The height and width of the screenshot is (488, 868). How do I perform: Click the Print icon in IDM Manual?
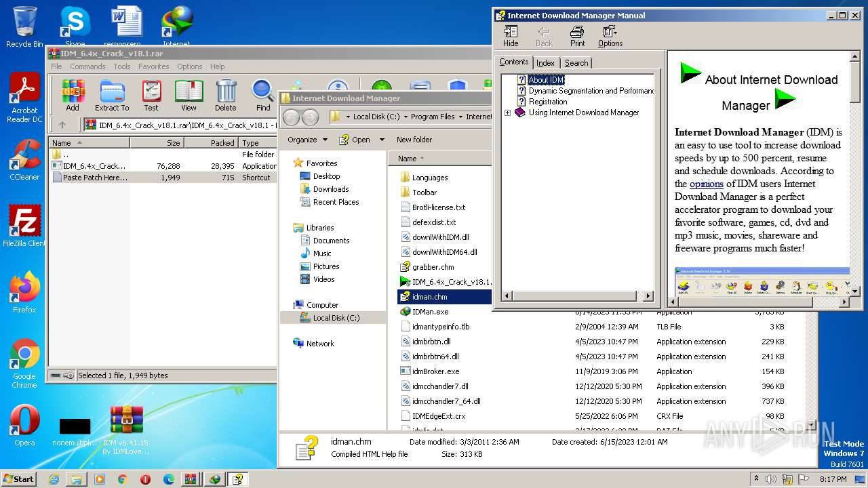[577, 36]
